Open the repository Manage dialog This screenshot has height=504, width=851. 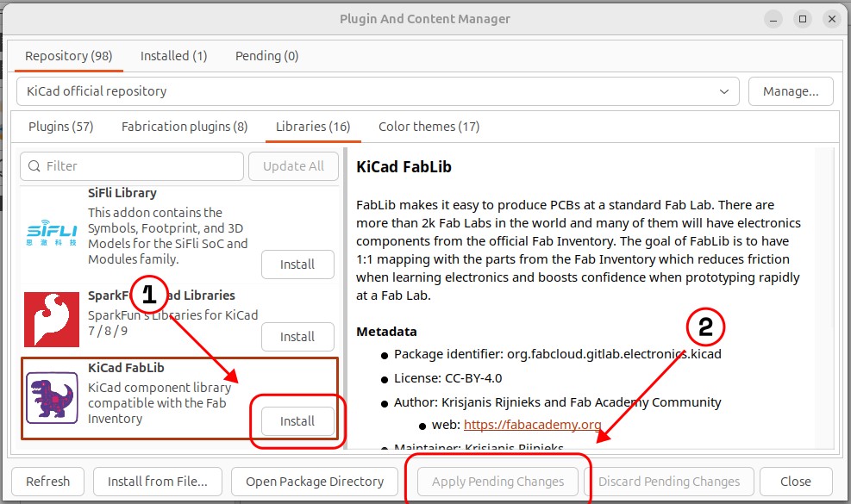pyautogui.click(x=790, y=90)
